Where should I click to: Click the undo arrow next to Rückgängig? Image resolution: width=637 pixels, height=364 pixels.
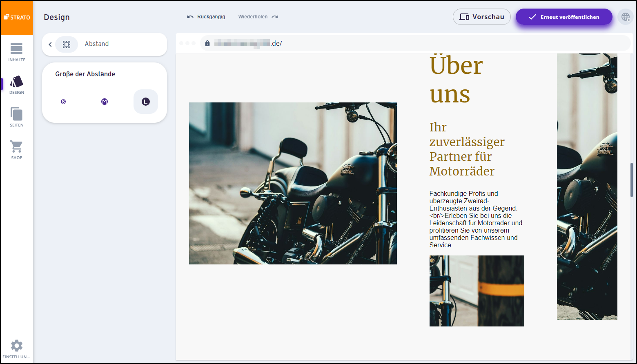click(190, 16)
